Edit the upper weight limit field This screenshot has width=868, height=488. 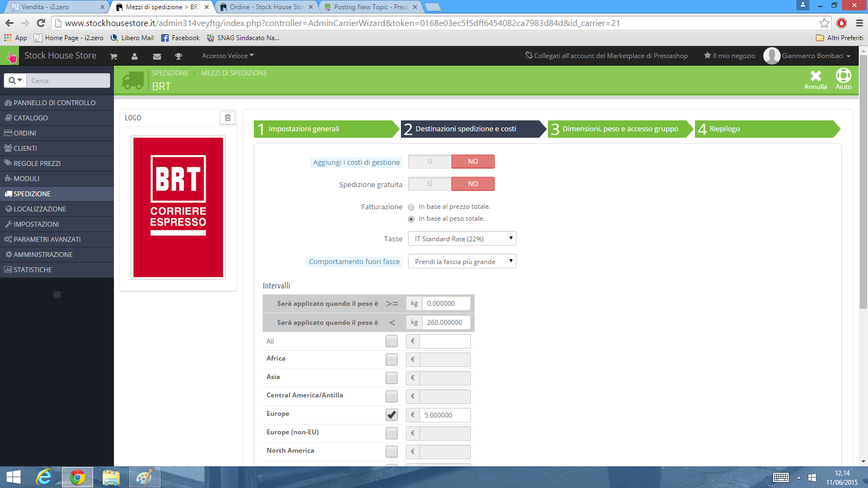pos(446,323)
